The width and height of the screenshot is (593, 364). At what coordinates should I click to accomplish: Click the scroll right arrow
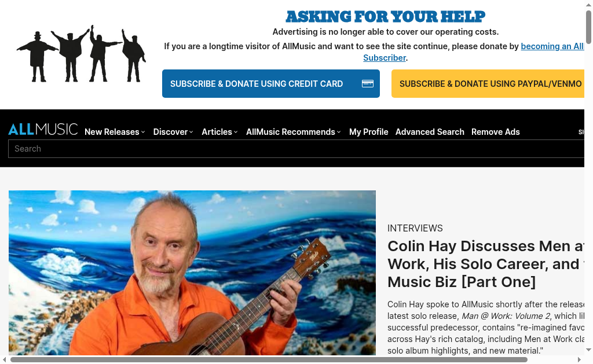click(x=579, y=359)
